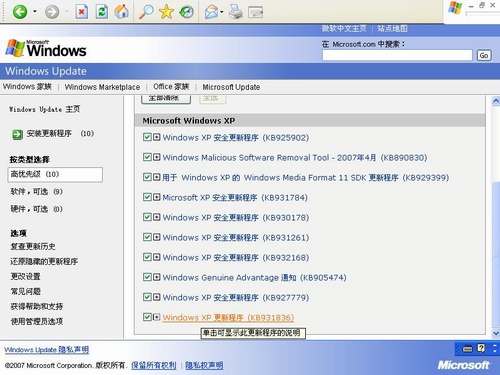The height and width of the screenshot is (375, 500).
Task: Open the Mail dropdown arrow
Action: pyautogui.click(x=222, y=12)
